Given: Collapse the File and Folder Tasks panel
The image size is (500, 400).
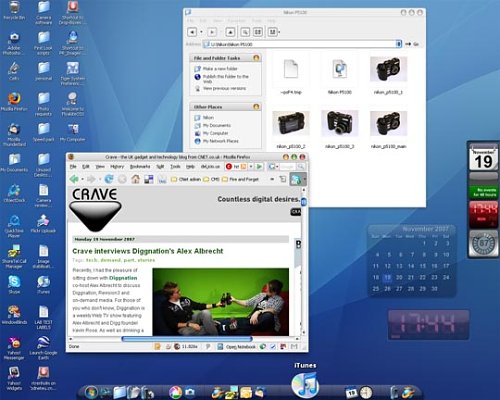Looking at the screenshot, I should pyautogui.click(x=256, y=58).
